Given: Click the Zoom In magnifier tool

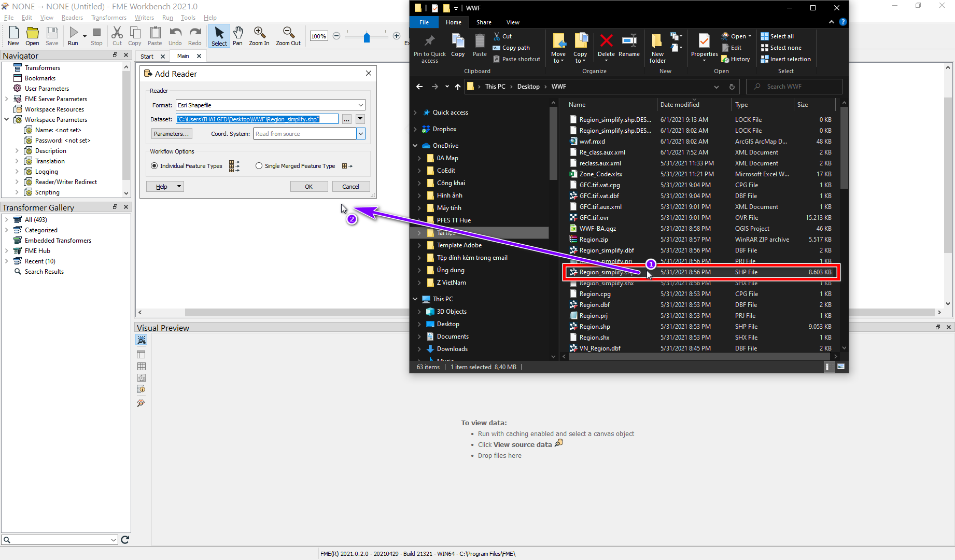Looking at the screenshot, I should 259,36.
